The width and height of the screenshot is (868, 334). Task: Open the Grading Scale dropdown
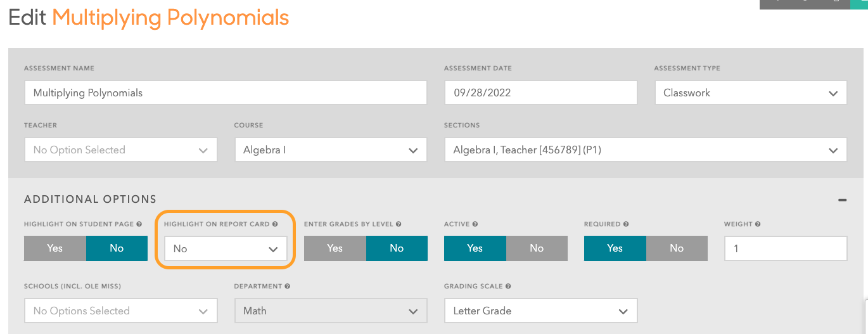point(540,311)
